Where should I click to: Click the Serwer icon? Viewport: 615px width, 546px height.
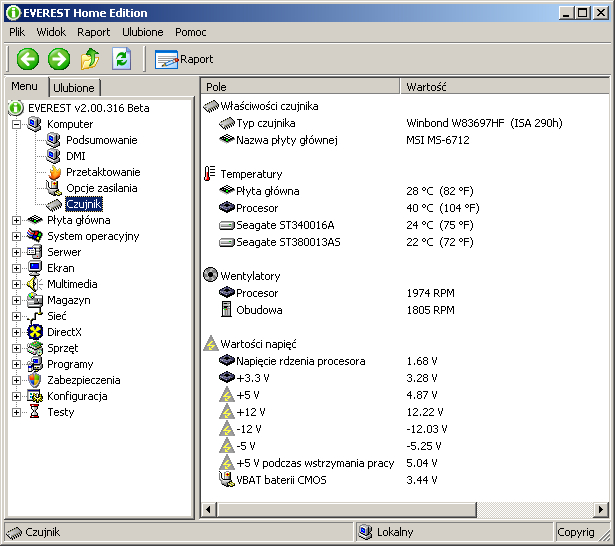(x=35, y=252)
